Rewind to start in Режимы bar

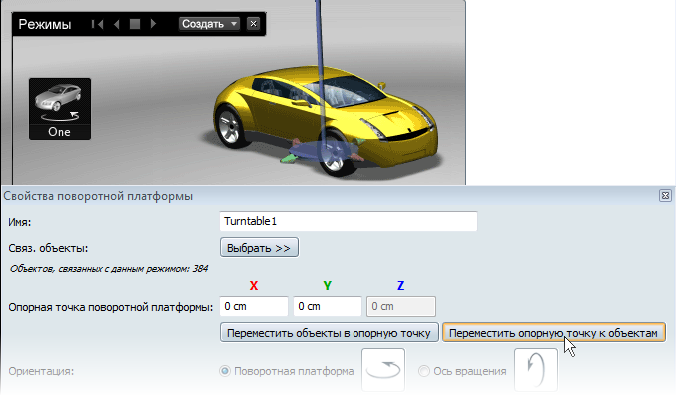98,24
